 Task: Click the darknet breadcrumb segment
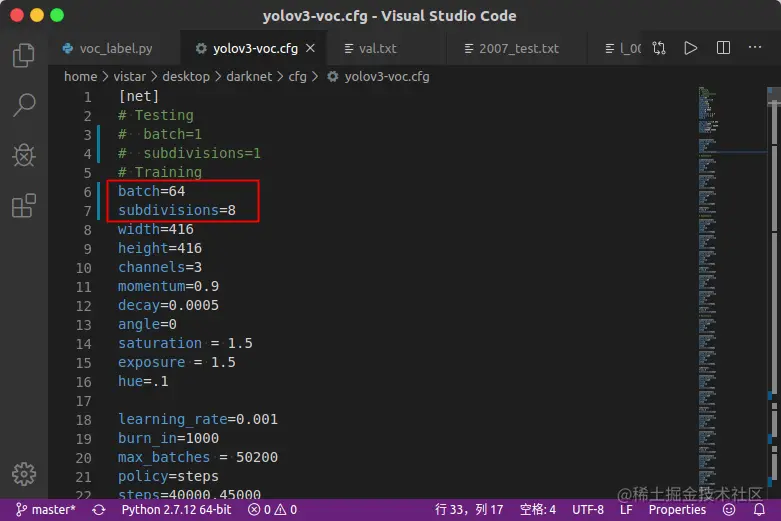(x=249, y=77)
